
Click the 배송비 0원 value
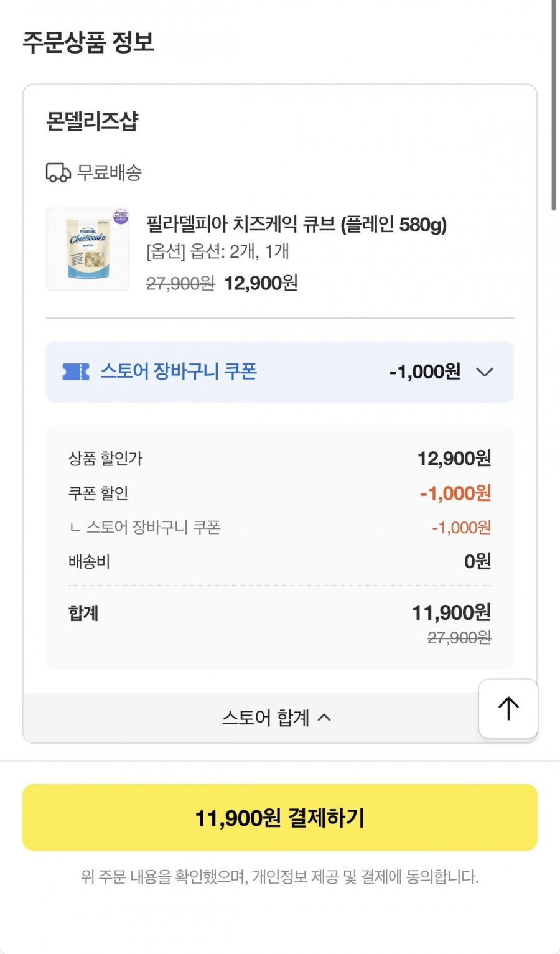(x=477, y=561)
